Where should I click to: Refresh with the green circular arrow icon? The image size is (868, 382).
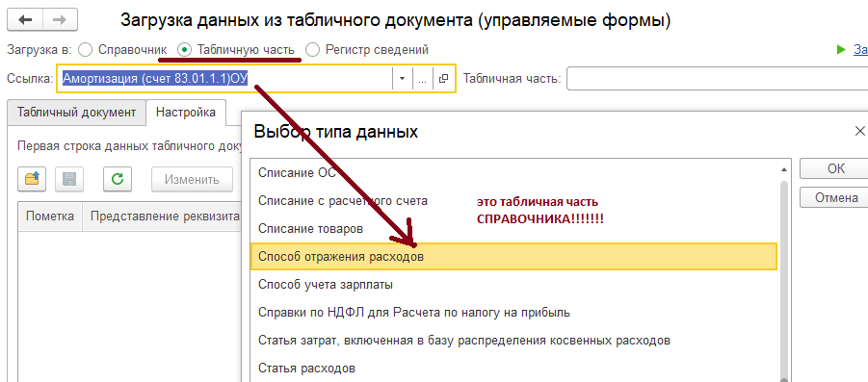click(x=118, y=179)
